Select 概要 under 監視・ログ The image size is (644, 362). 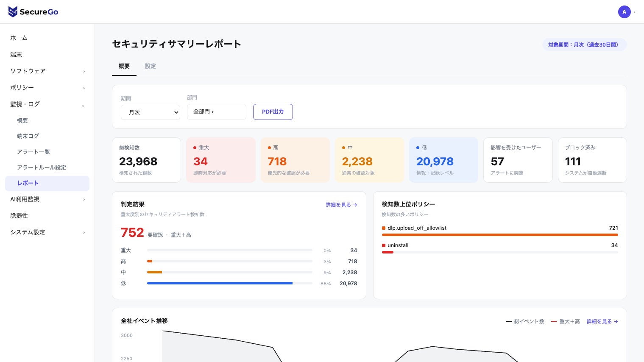point(47,120)
